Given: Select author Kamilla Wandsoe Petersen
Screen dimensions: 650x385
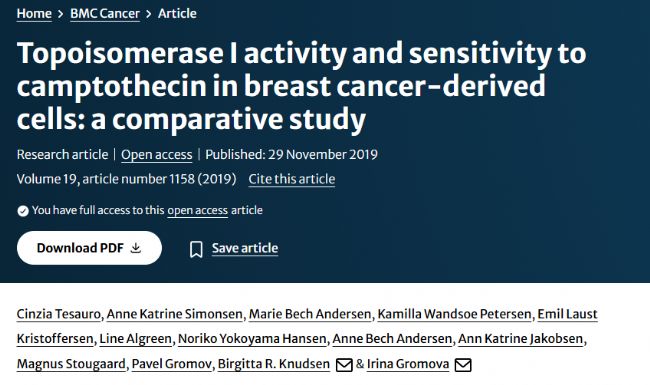Looking at the screenshot, I should click(x=454, y=314).
